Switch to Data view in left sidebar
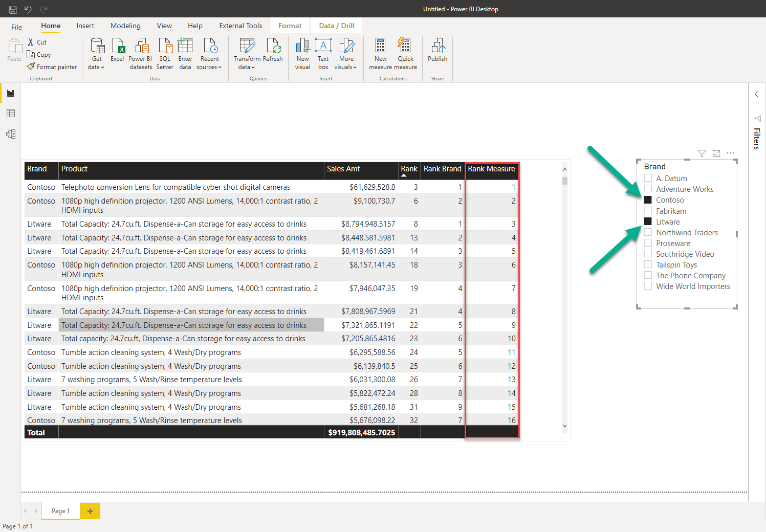This screenshot has width=766, height=532. 11,114
